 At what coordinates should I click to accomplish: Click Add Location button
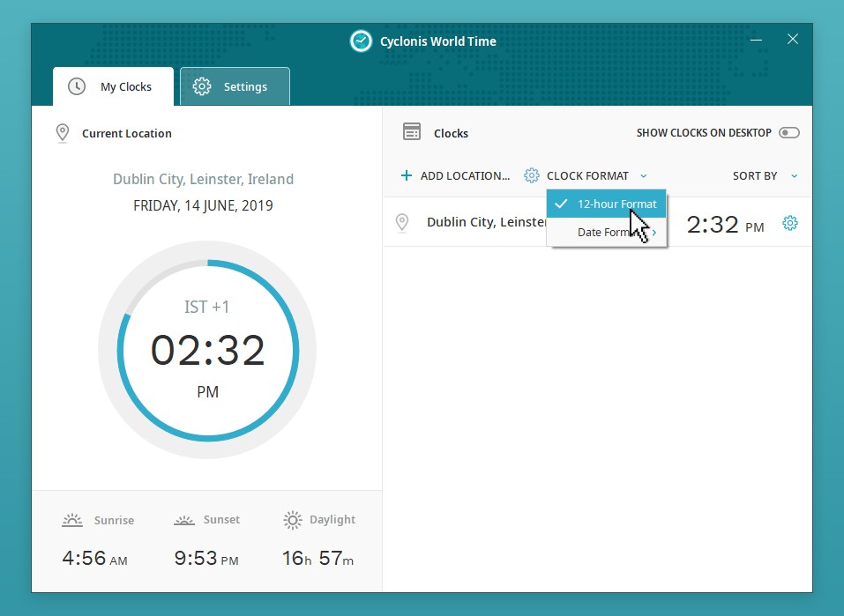pyautogui.click(x=455, y=175)
